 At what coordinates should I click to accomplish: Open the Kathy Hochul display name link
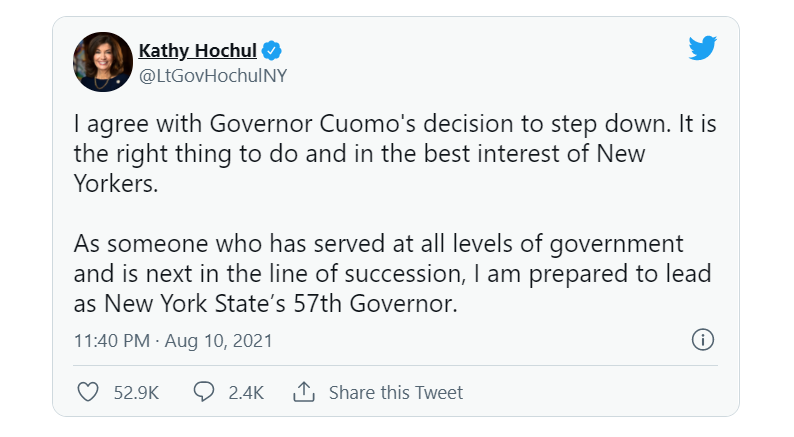(197, 51)
